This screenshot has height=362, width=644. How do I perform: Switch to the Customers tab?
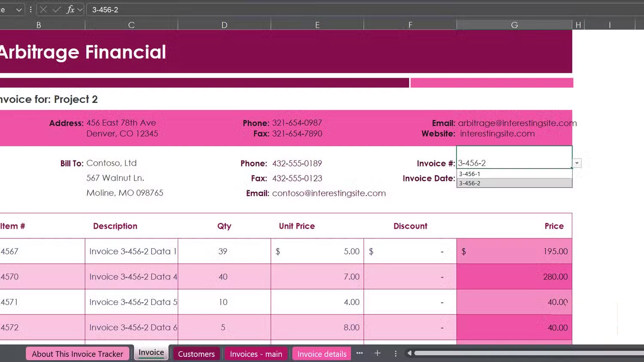196,353
